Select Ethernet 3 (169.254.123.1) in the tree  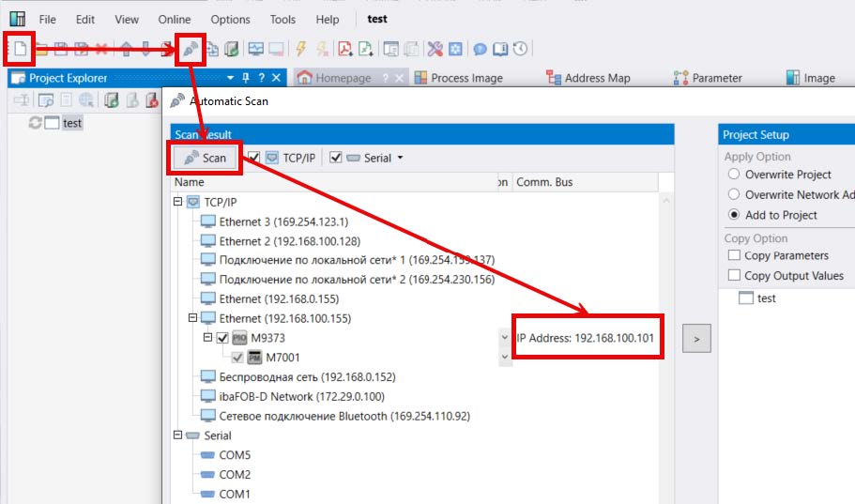coord(283,221)
